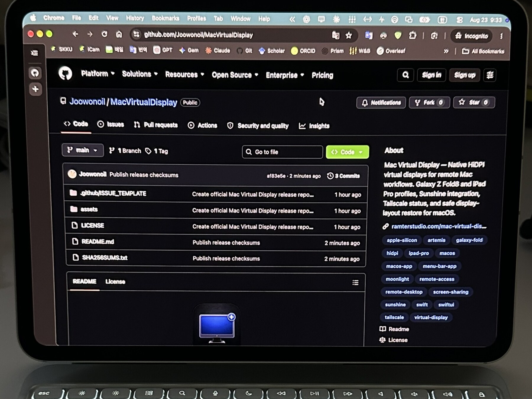The image size is (532, 399).
Task: Open the Chrome Bookmarks menu
Action: coord(166,18)
